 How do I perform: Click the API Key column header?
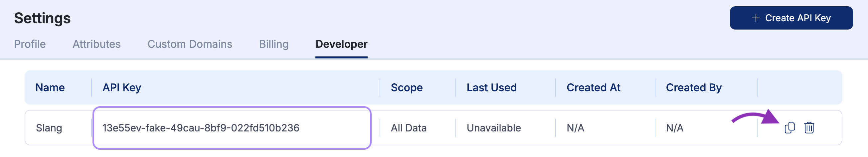pyautogui.click(x=122, y=87)
